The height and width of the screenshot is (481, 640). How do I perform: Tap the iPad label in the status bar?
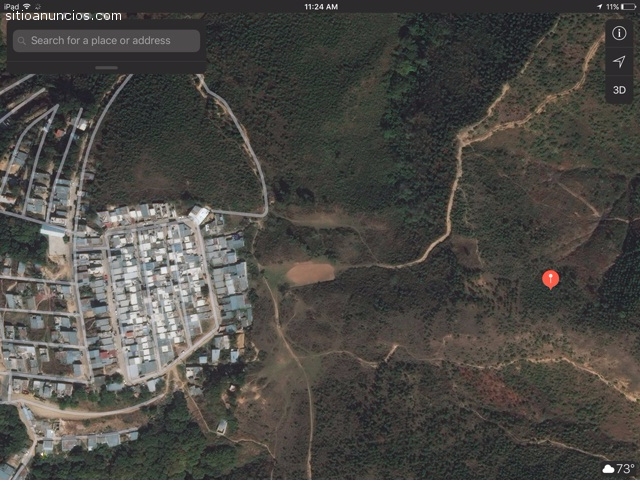point(11,7)
